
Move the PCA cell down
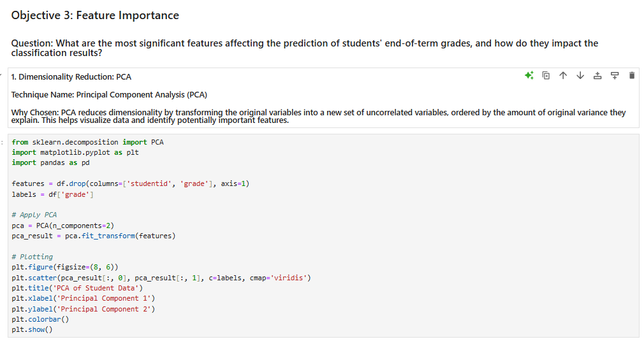click(580, 76)
